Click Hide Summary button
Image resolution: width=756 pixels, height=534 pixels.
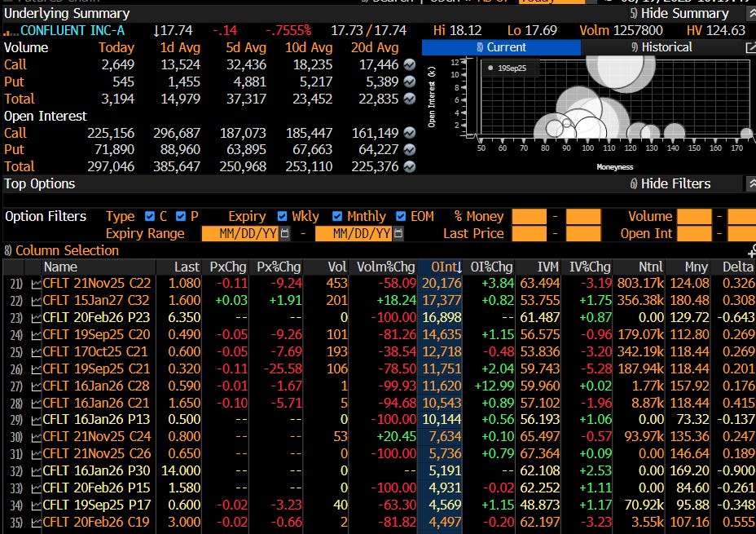click(x=679, y=14)
